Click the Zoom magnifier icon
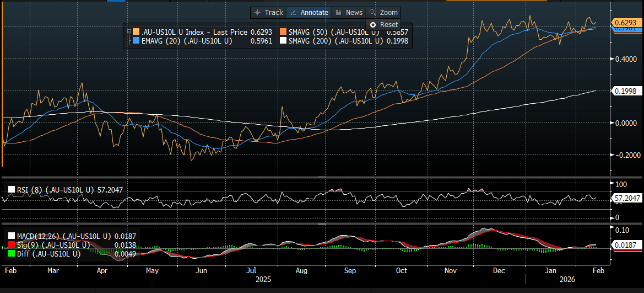This screenshot has height=293, width=644. [373, 13]
